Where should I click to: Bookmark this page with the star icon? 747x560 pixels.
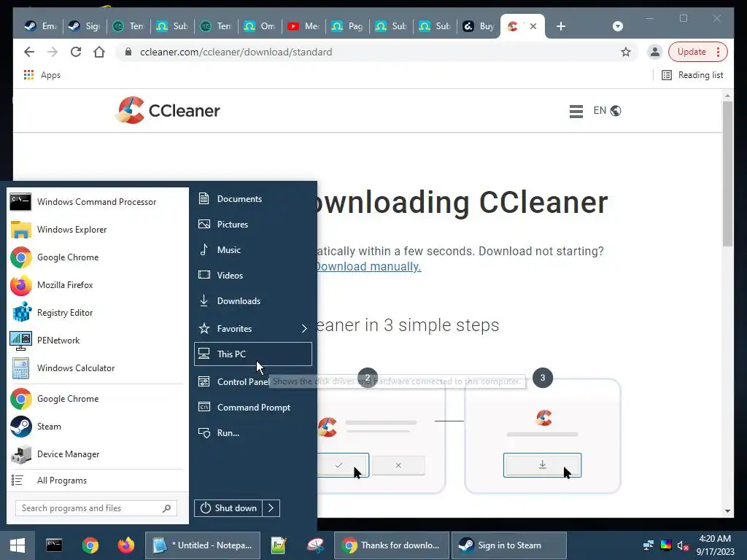(x=626, y=52)
